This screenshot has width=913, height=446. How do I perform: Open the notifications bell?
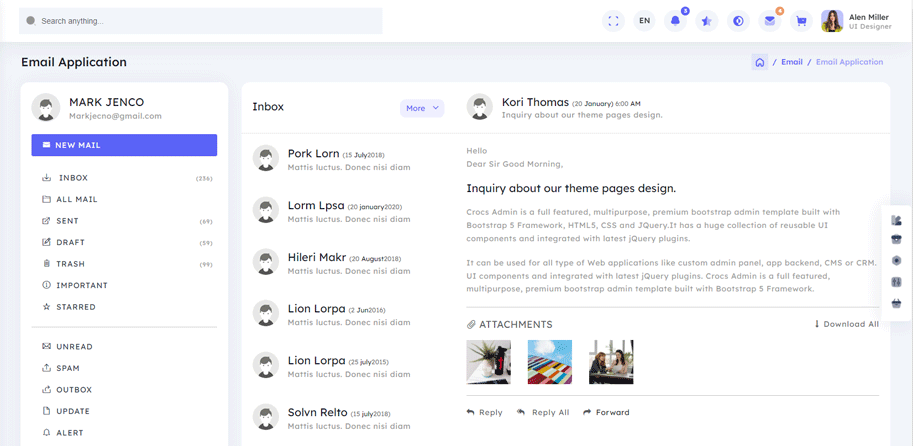(x=676, y=20)
